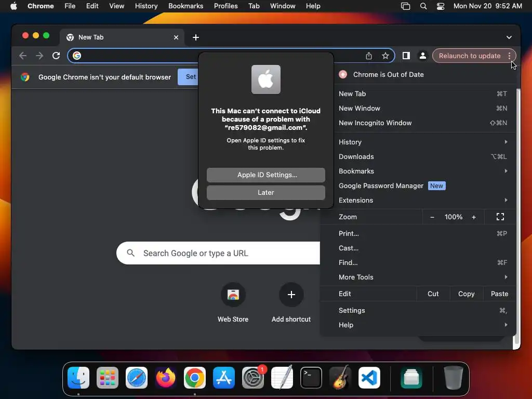
Task: Expand the tab search chevron
Action: click(509, 37)
